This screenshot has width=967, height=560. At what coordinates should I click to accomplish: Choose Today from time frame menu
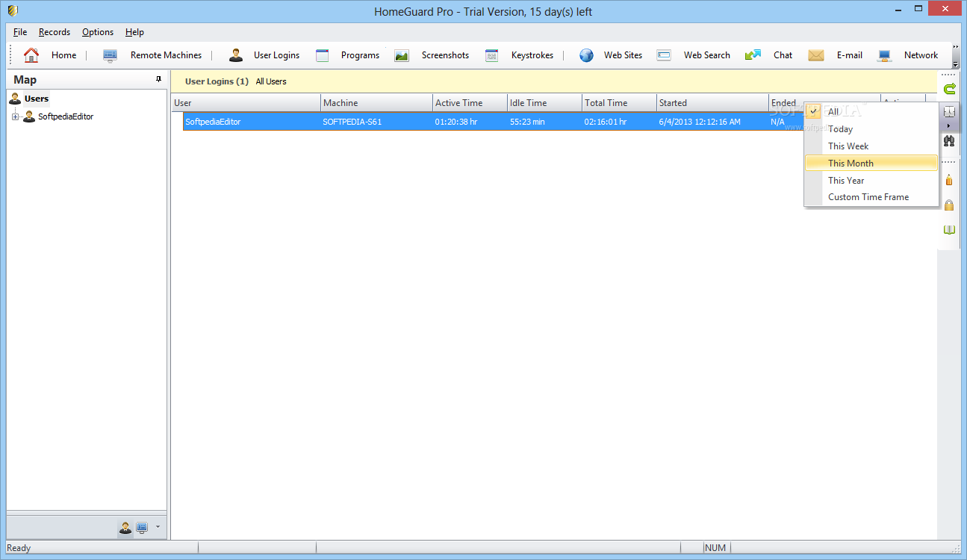pyautogui.click(x=871, y=129)
